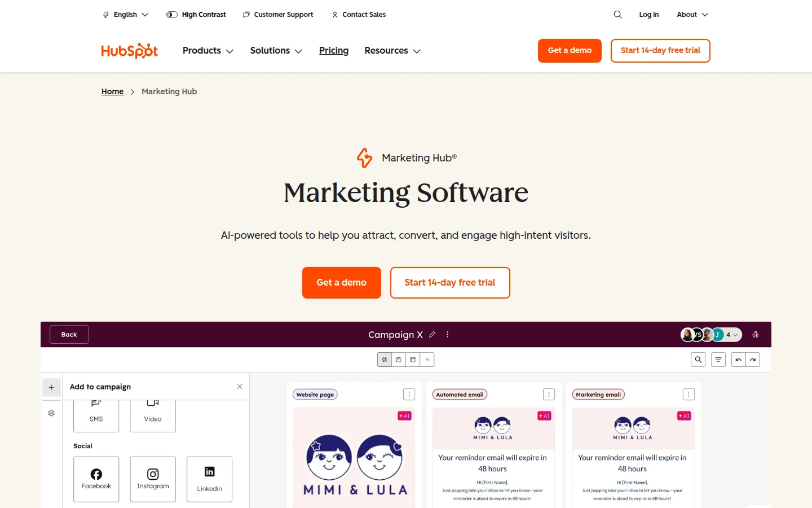Click hero Get a demo button
Image resolution: width=812 pixels, height=508 pixels.
click(x=342, y=283)
